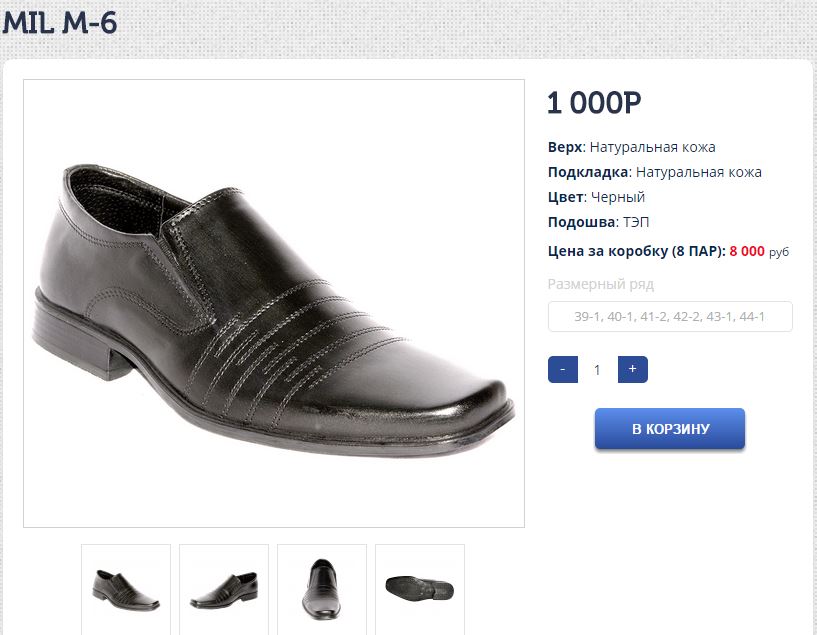Click the MIL M-6 product title
The width and height of the screenshot is (817, 635).
coord(60,23)
